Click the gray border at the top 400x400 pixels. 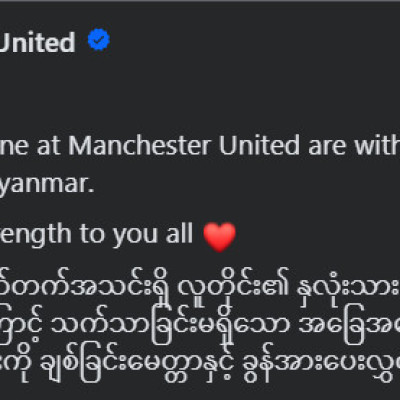200,1
